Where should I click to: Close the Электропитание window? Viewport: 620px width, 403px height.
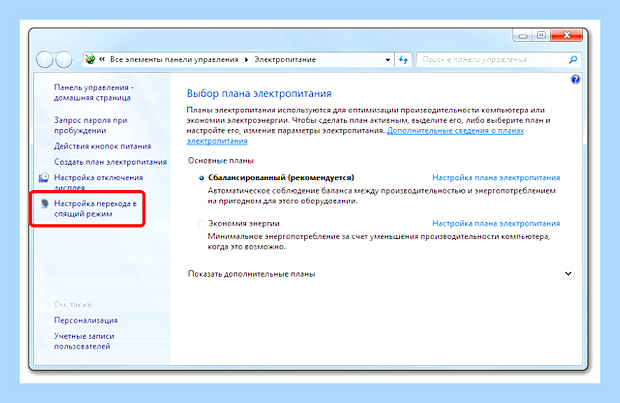567,36
